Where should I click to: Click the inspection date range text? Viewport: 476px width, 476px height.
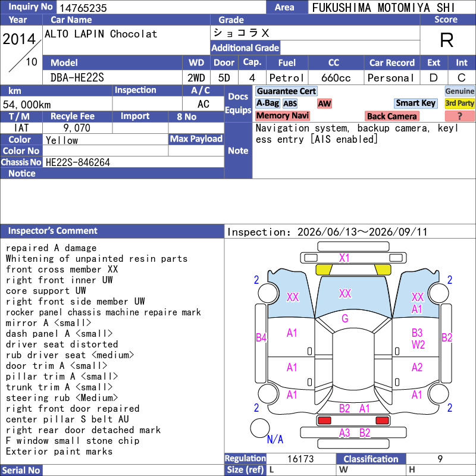327,232
